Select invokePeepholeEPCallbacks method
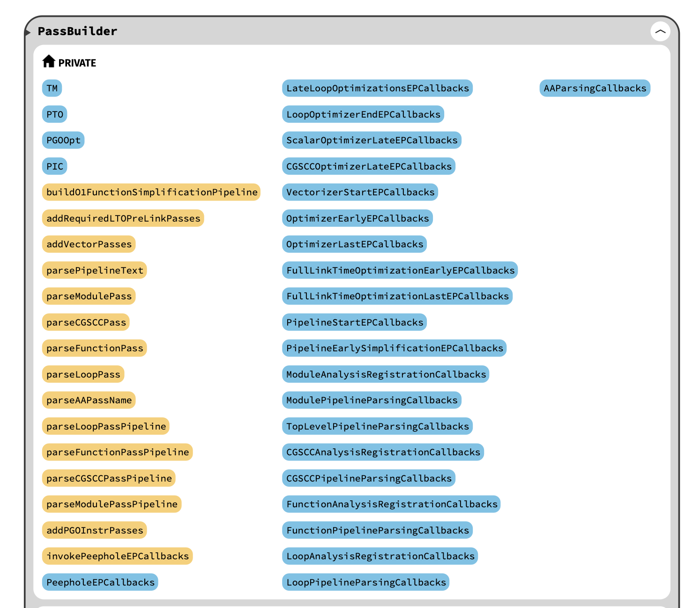 pyautogui.click(x=117, y=556)
